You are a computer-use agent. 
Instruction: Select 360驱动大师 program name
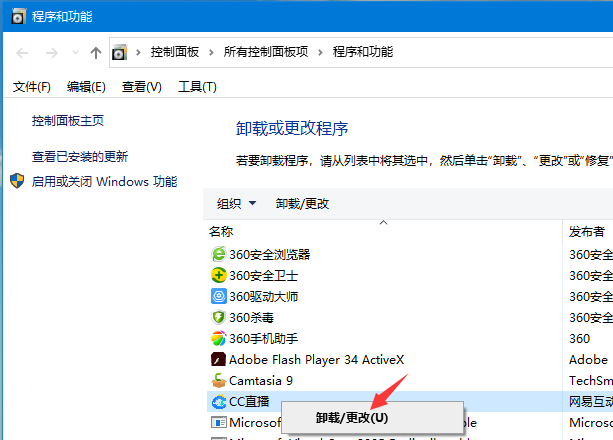263,296
